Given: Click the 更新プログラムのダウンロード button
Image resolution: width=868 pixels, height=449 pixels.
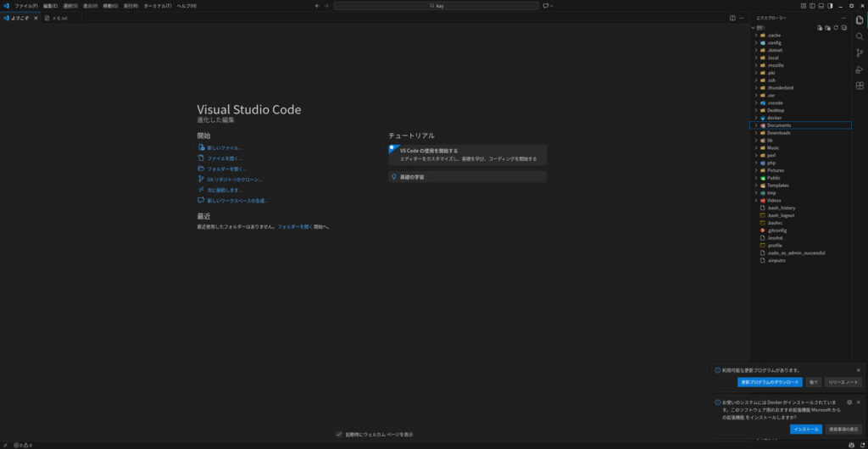Looking at the screenshot, I should 770,382.
